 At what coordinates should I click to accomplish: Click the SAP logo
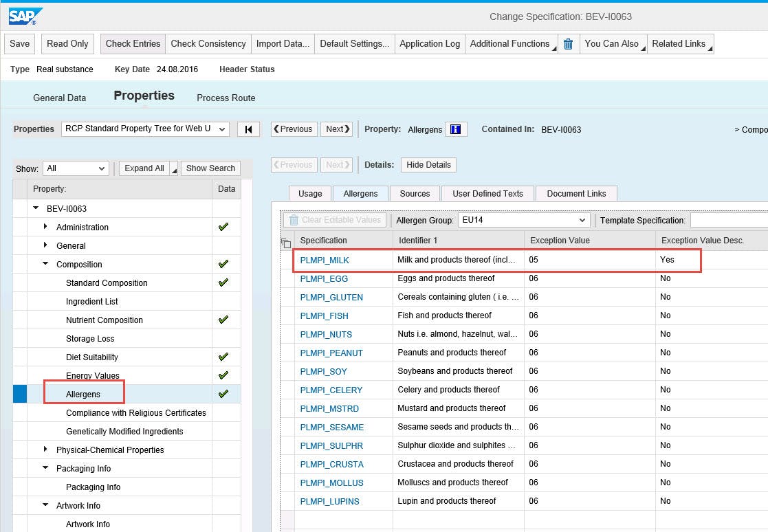pos(25,16)
